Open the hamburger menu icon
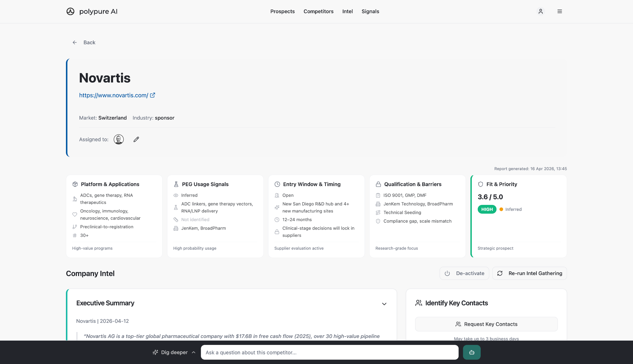Viewport: 633px width, 364px height. pos(560,12)
